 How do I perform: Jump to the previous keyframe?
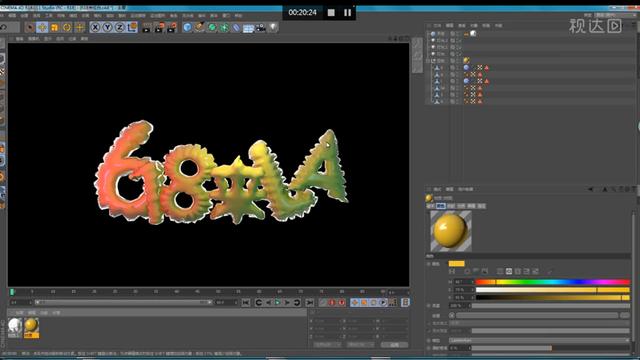(258, 302)
